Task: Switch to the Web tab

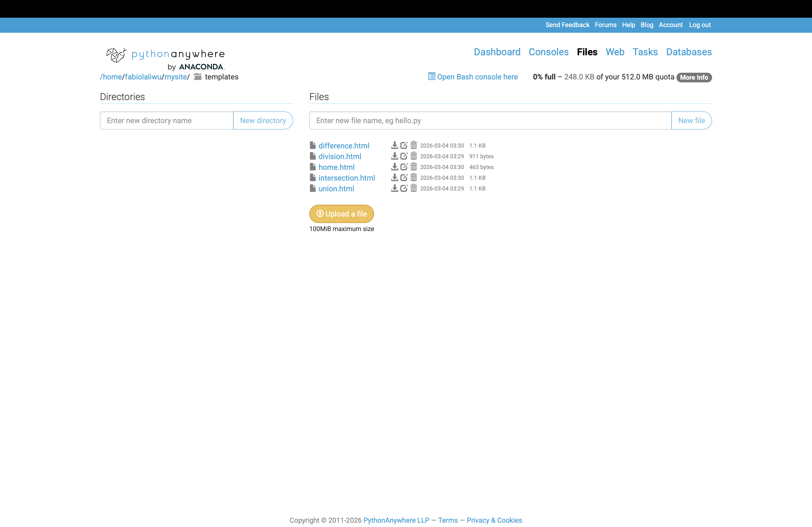Action: point(615,52)
